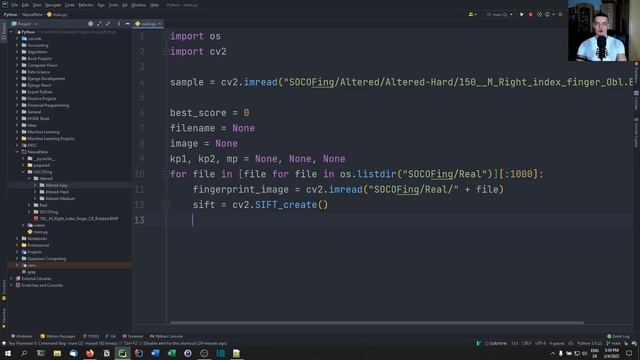Click the Expand All icon in Project panel

pyautogui.click(x=99, y=24)
